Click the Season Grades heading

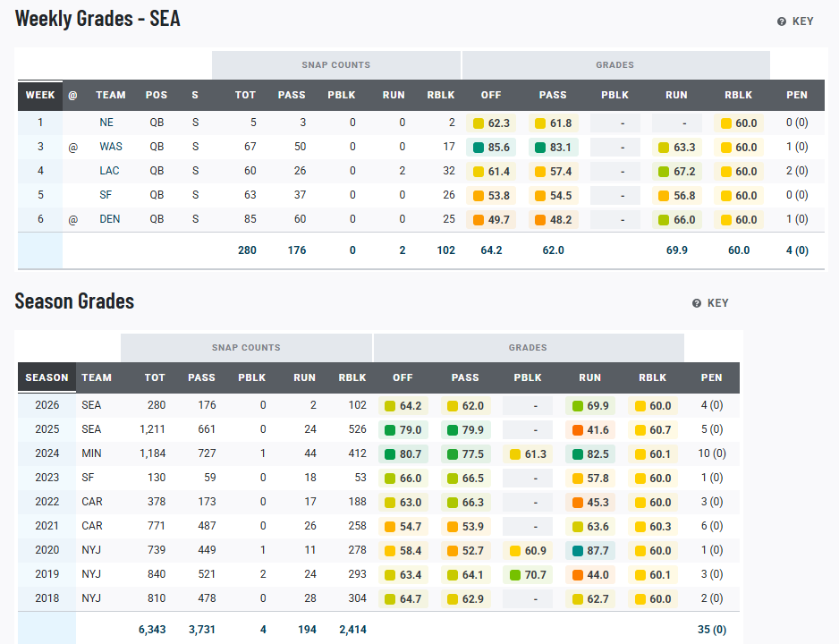pos(74,301)
